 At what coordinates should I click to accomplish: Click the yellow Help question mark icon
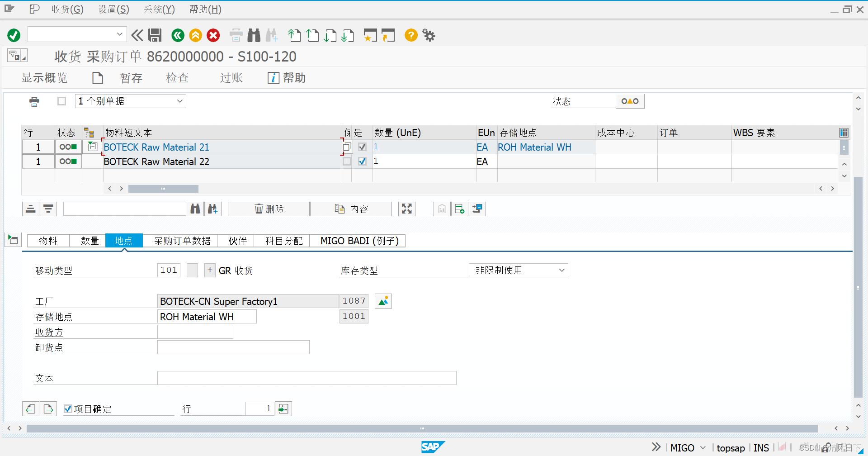[411, 35]
